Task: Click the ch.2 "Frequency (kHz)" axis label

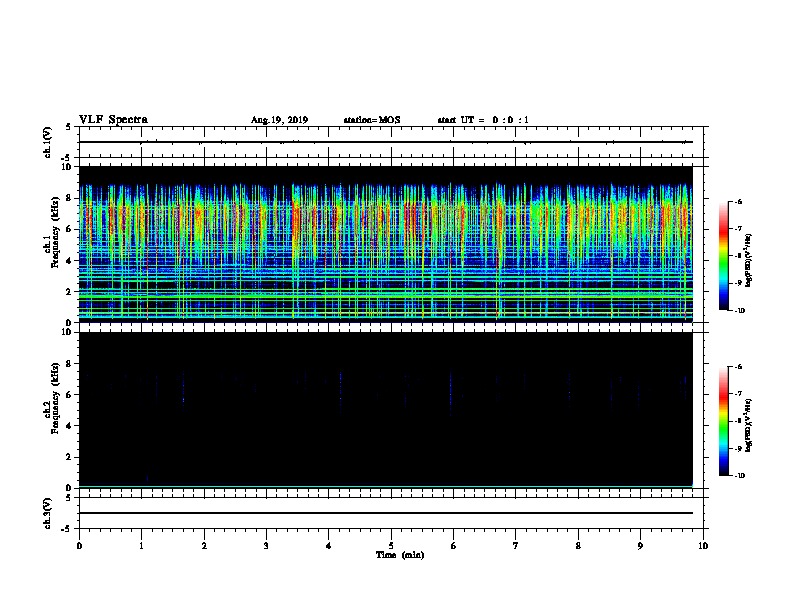Action: tap(56, 398)
